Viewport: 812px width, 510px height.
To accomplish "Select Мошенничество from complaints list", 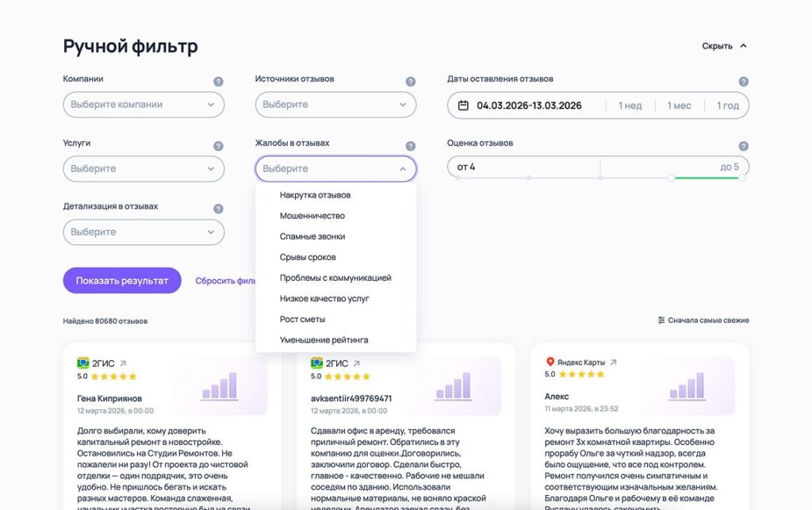I will click(x=312, y=216).
